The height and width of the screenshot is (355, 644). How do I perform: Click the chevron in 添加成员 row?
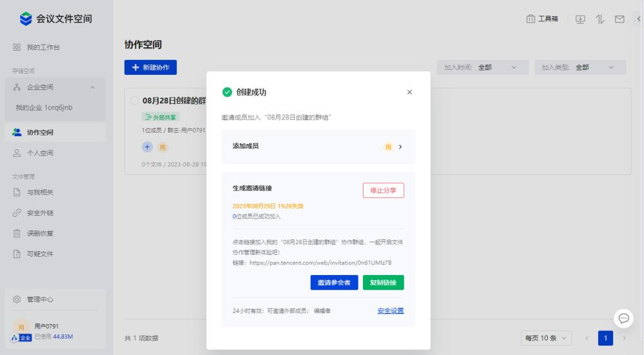401,147
